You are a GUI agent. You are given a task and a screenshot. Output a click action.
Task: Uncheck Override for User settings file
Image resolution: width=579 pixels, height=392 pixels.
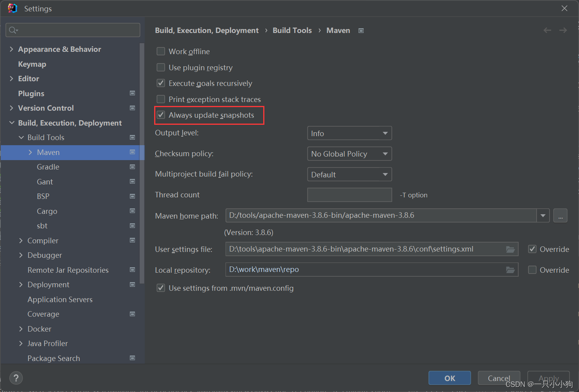pos(532,249)
